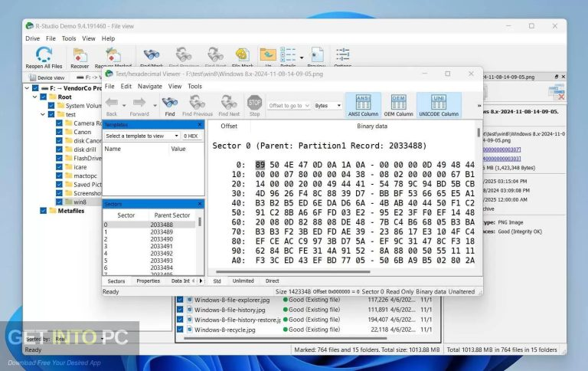The width and height of the screenshot is (588, 371).
Task: Click the Find binoculars in hex viewer
Action: [170, 103]
